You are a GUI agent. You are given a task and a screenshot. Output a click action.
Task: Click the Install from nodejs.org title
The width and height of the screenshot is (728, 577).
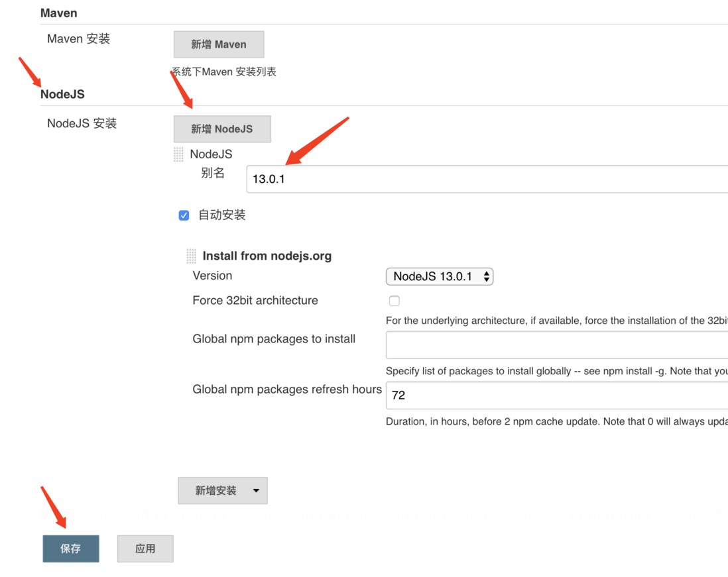(267, 256)
